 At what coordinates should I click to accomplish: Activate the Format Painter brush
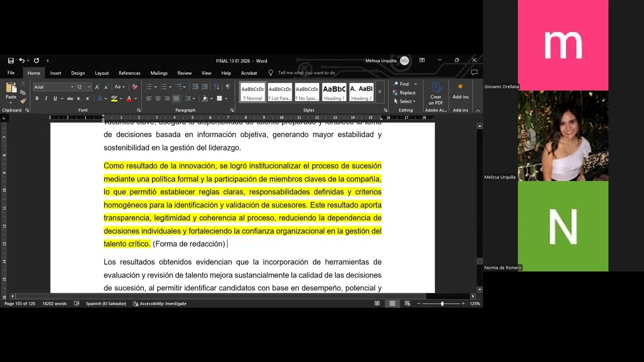23,101
